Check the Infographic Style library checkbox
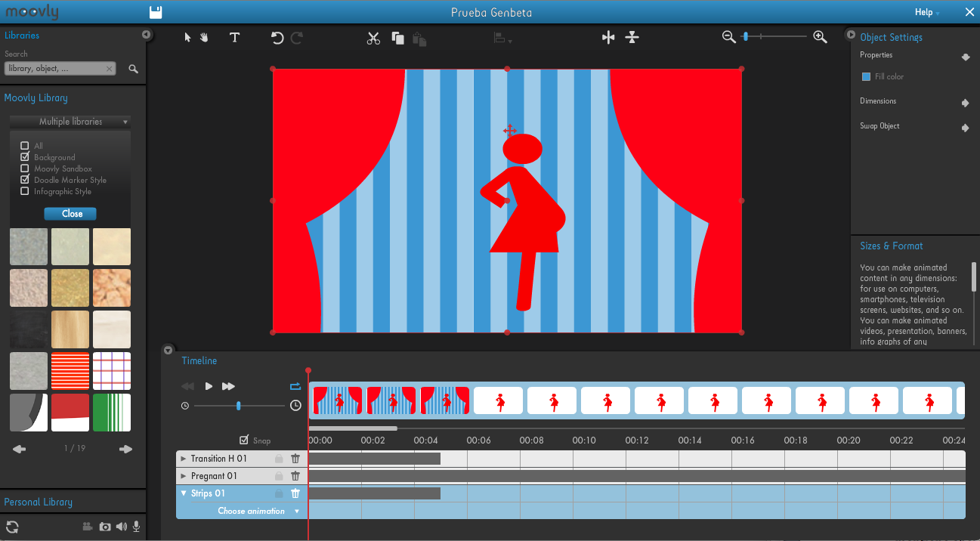Screen dimensions: 980x541 pyautogui.click(x=23, y=191)
